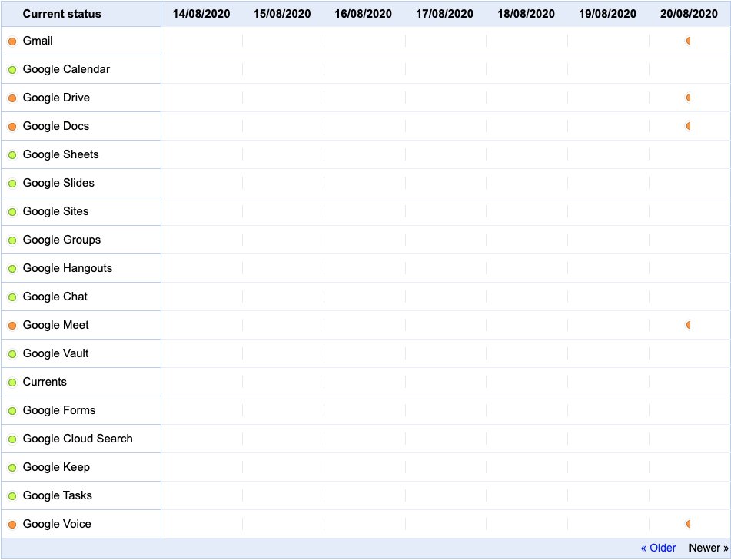Click the 20/08/2020 date header
The image size is (731, 560).
[689, 14]
